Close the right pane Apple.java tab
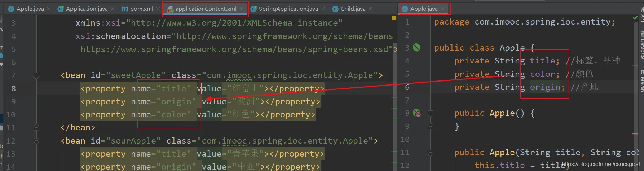Screen dimensions: 644x171 coord(443,9)
